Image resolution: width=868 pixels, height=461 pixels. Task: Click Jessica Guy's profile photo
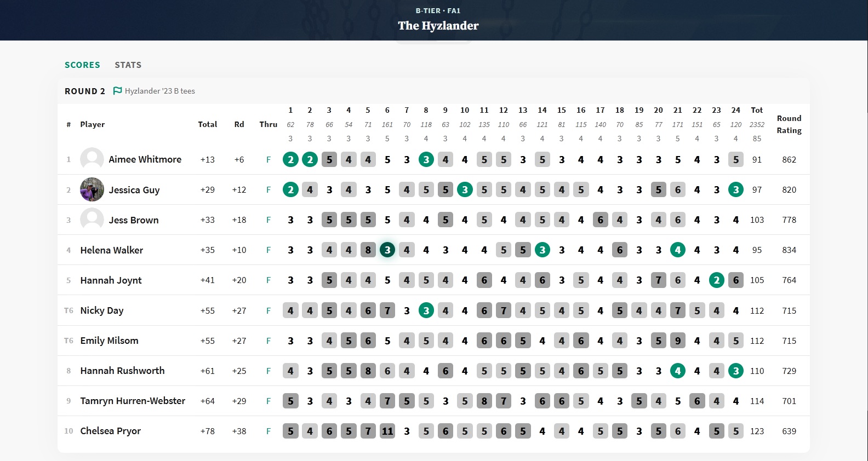[x=92, y=189]
